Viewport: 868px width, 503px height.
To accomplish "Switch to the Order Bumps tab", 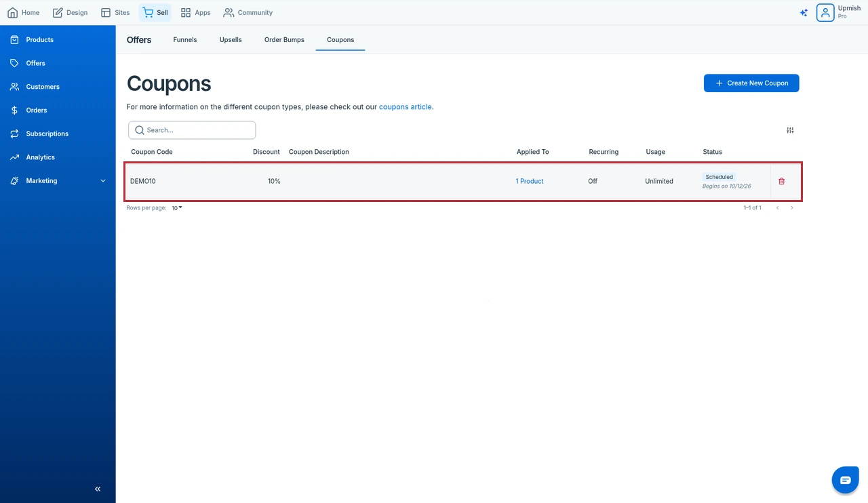I will [284, 40].
